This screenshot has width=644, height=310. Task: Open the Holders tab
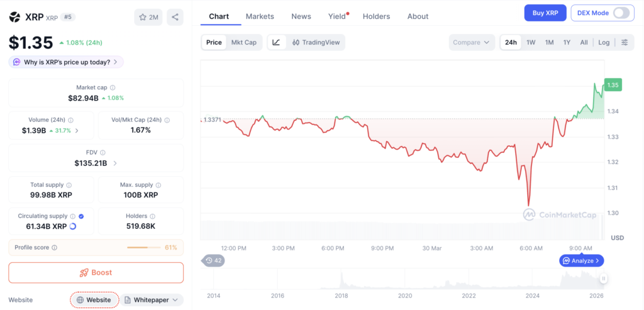pyautogui.click(x=376, y=16)
